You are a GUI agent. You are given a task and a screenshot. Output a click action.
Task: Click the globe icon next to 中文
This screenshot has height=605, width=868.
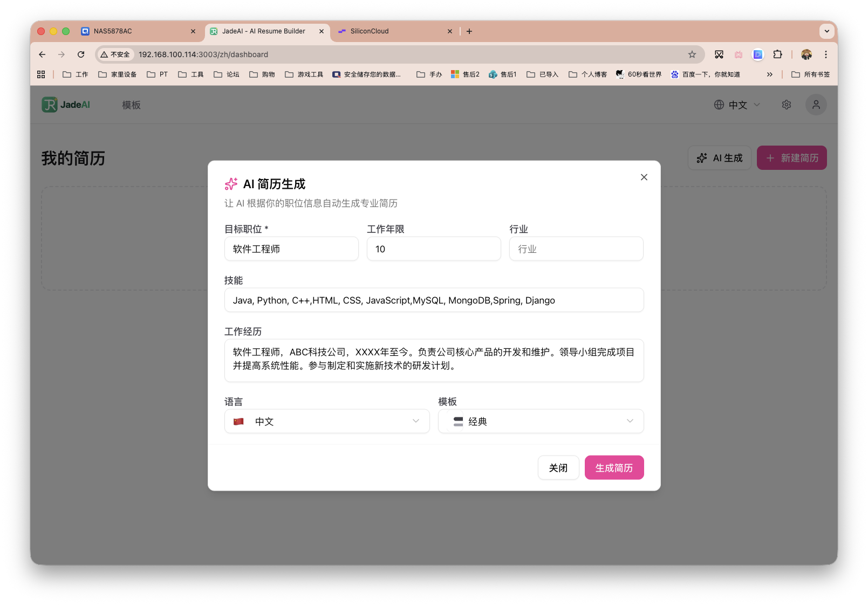pyautogui.click(x=720, y=105)
